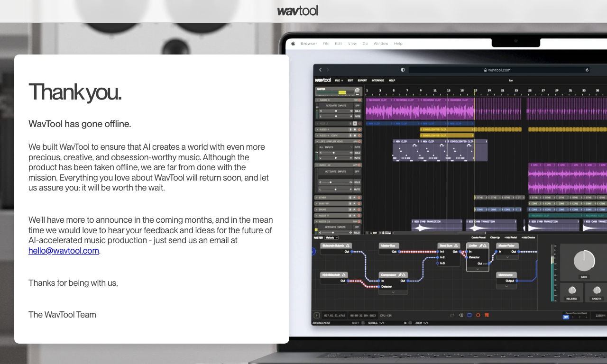This screenshot has width=607, height=364.
Task: Click the record button in the transport bar
Action: 478,315
